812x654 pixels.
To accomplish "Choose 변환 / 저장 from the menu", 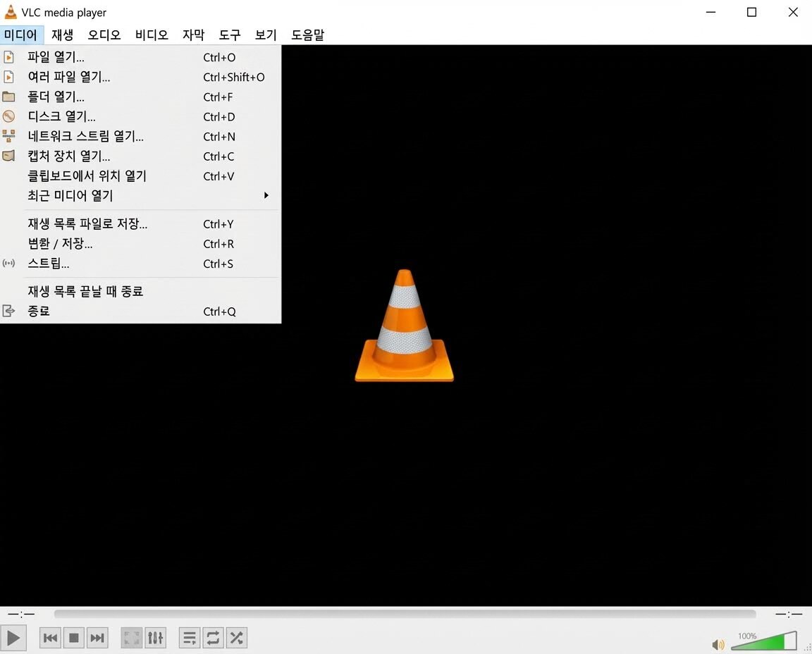I will point(59,244).
